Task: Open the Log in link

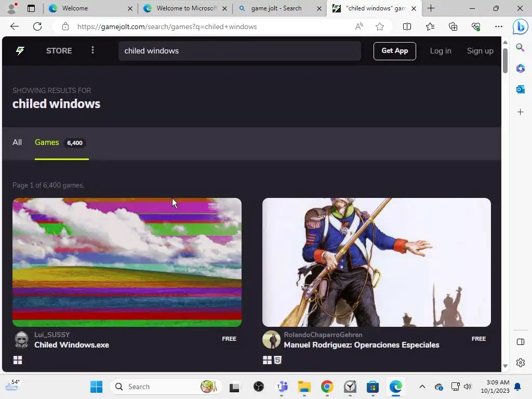Action: [441, 51]
